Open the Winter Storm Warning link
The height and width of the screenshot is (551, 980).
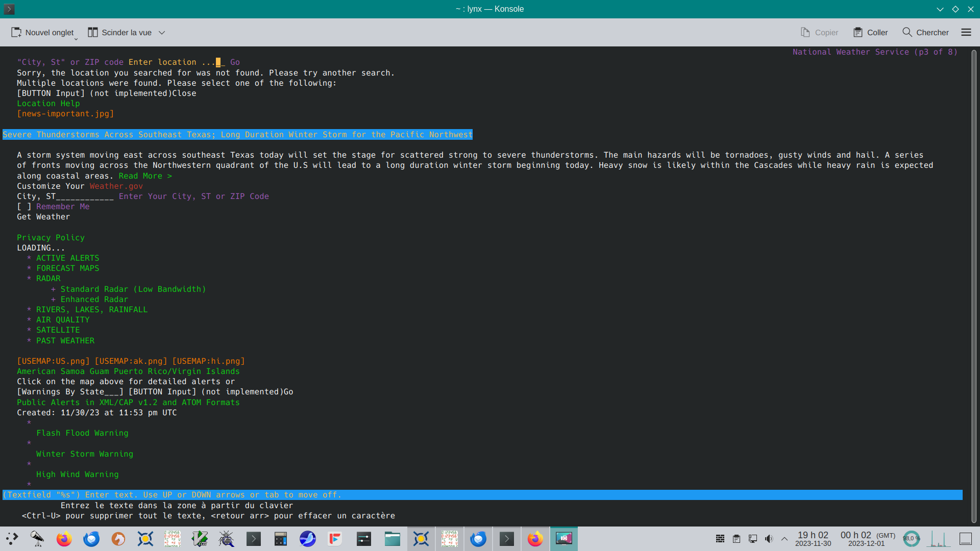point(84,454)
